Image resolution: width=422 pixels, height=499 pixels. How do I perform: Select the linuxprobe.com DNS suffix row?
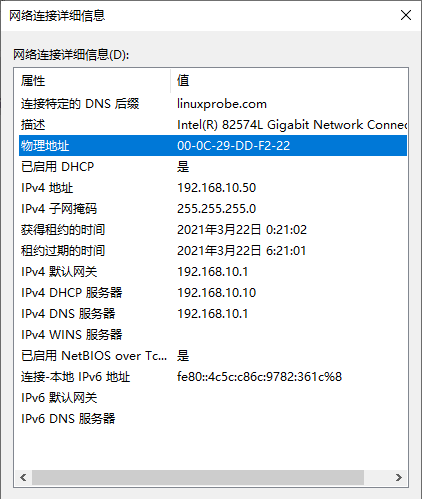coord(213,104)
